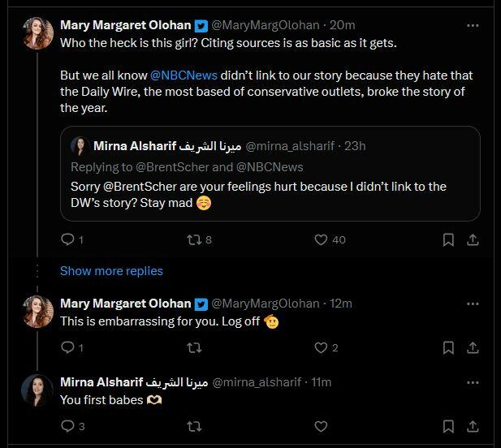This screenshot has height=448, width=501.
Task: Open more options on 'Log off' tweet
Action: 473,304
